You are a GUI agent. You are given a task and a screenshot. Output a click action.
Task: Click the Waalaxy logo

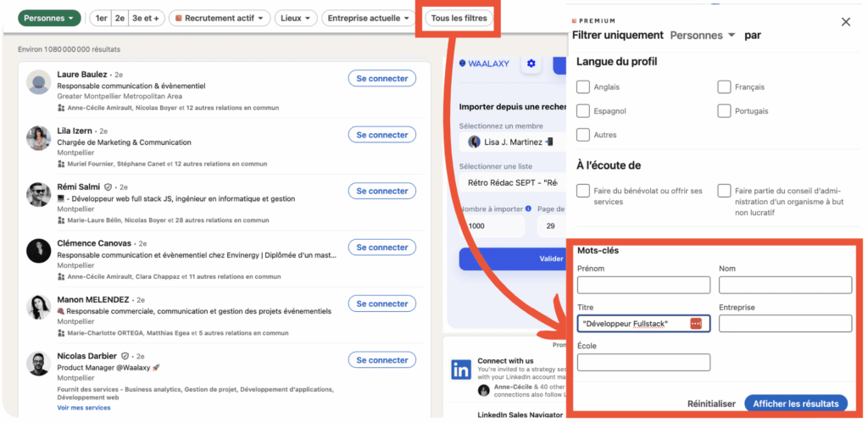pyautogui.click(x=484, y=64)
